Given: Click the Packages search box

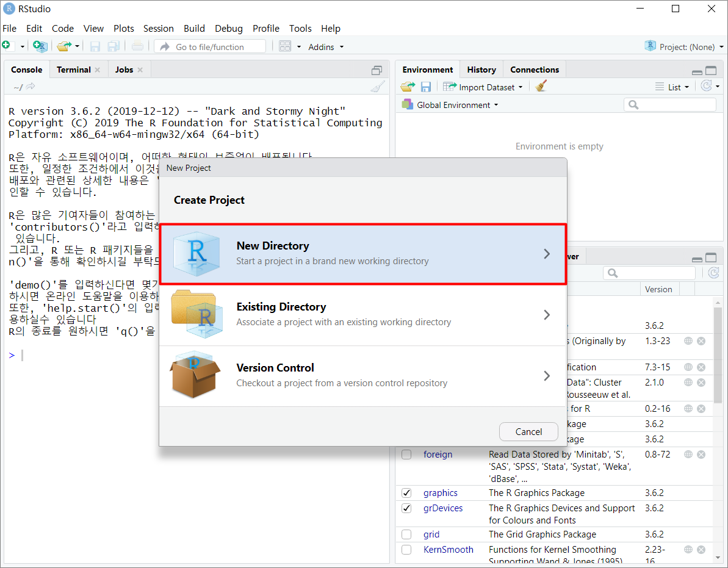Looking at the screenshot, I should pos(649,273).
